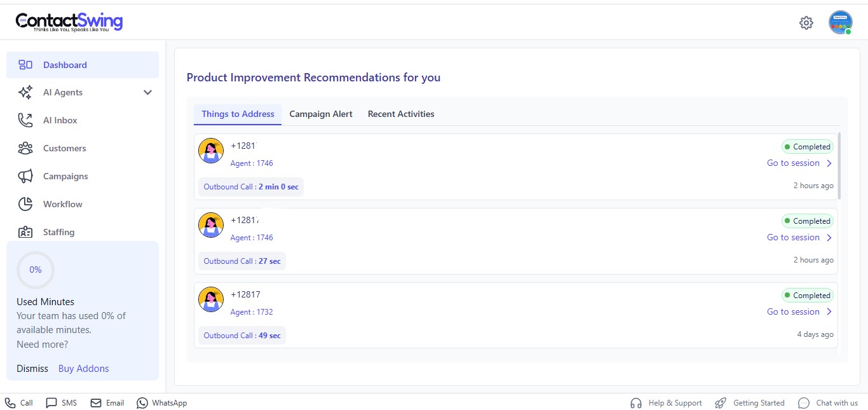Image resolution: width=868 pixels, height=410 pixels.
Task: Expand the AI Agents submenu chevron
Action: (147, 92)
